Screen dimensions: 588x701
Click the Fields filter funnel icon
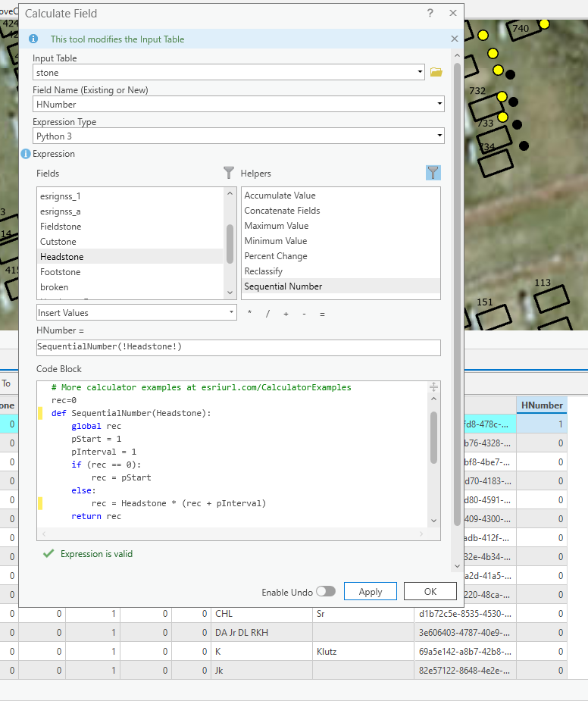click(x=229, y=174)
